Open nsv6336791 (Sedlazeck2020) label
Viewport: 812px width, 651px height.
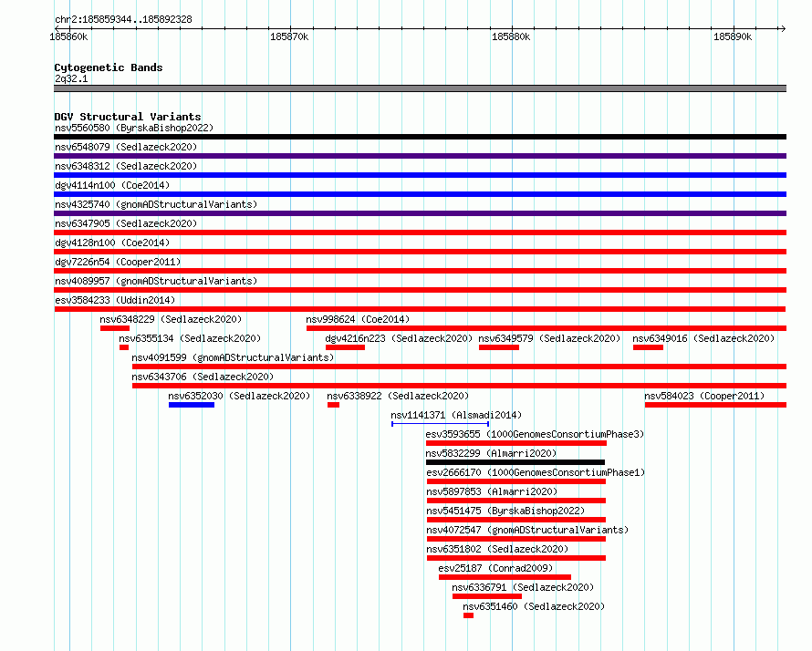(523, 587)
